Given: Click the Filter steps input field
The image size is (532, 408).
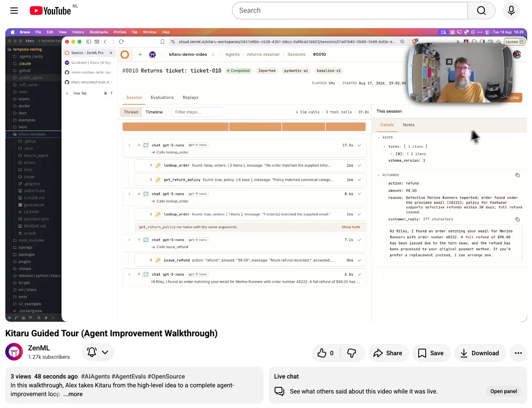Looking at the screenshot, I should [x=197, y=112].
